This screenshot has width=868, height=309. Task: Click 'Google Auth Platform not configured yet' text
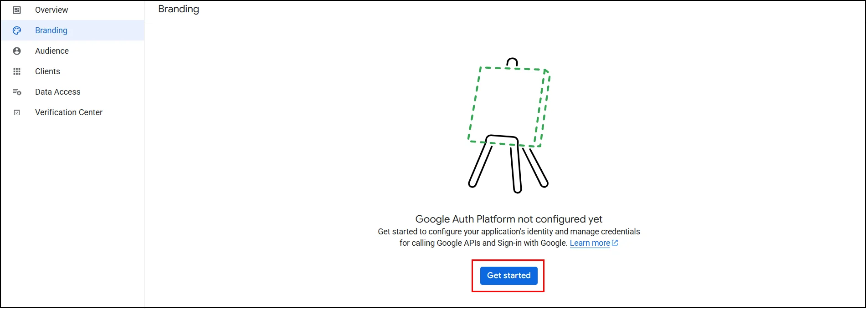[x=508, y=219]
